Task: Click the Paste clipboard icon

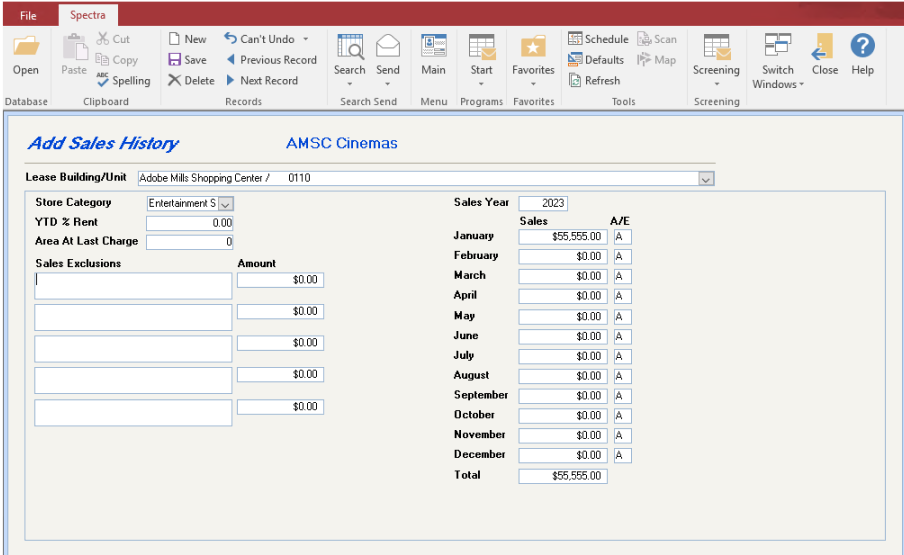Action: 74,47
